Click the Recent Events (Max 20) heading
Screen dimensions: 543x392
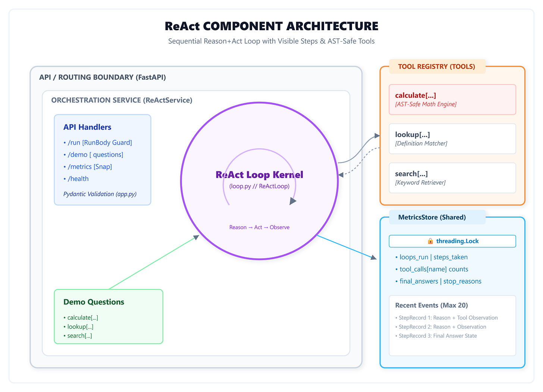click(431, 305)
